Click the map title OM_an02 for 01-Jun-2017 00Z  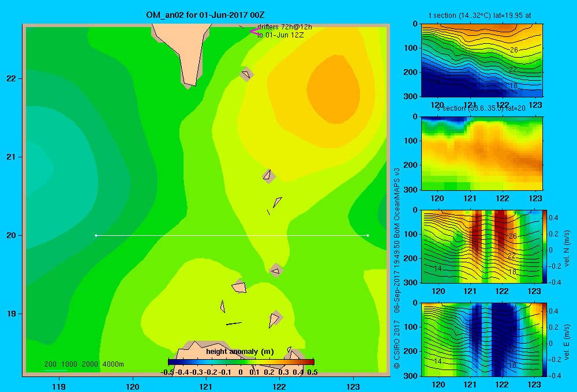coord(205,15)
